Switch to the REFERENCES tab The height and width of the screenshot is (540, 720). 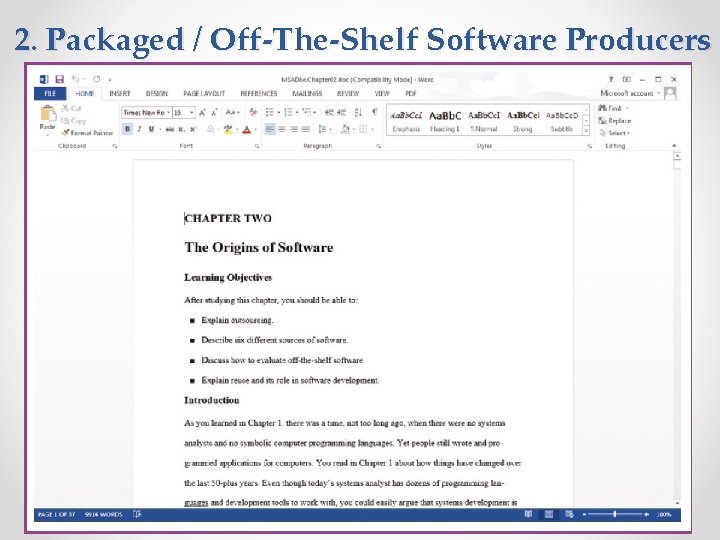coord(259,94)
